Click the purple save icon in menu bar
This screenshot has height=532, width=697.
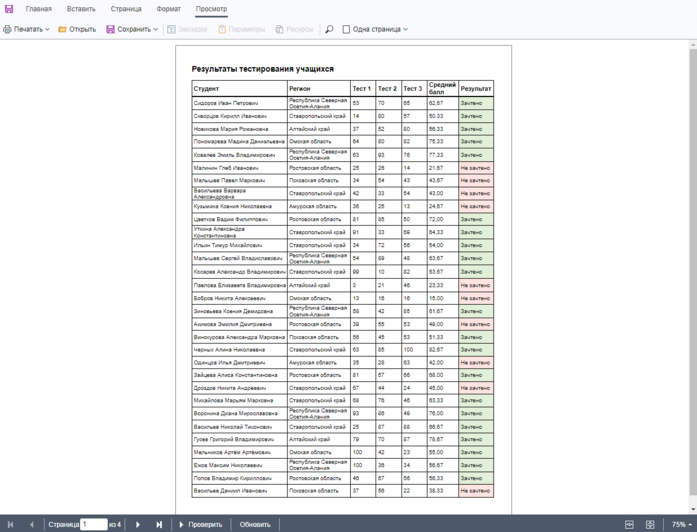[x=9, y=8]
